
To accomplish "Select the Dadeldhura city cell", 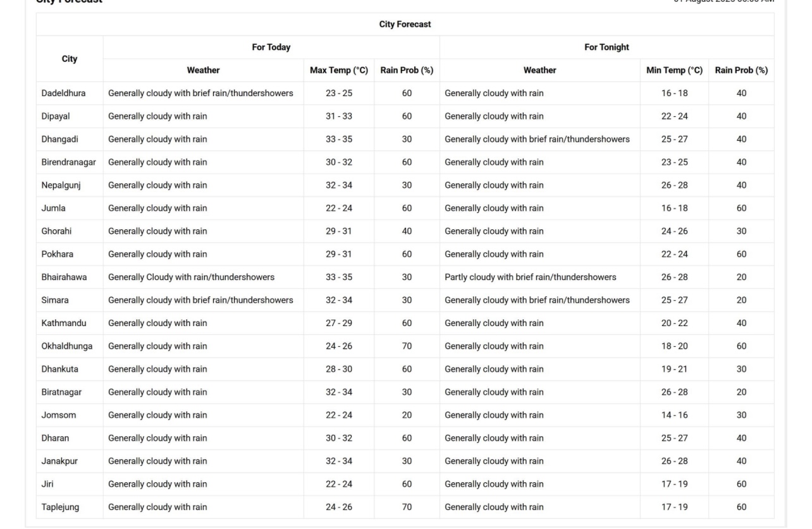I will [x=63, y=94].
